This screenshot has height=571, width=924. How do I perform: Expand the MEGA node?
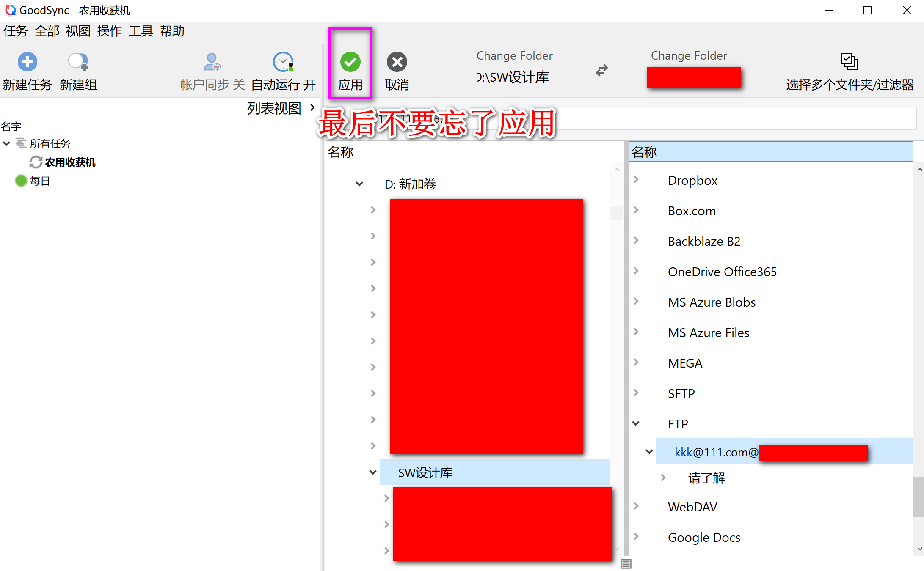click(x=636, y=362)
